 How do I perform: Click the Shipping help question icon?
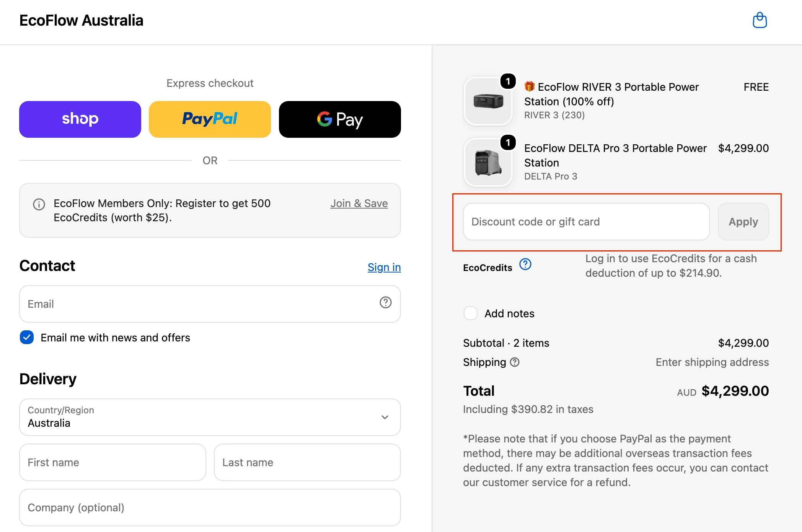tap(515, 362)
